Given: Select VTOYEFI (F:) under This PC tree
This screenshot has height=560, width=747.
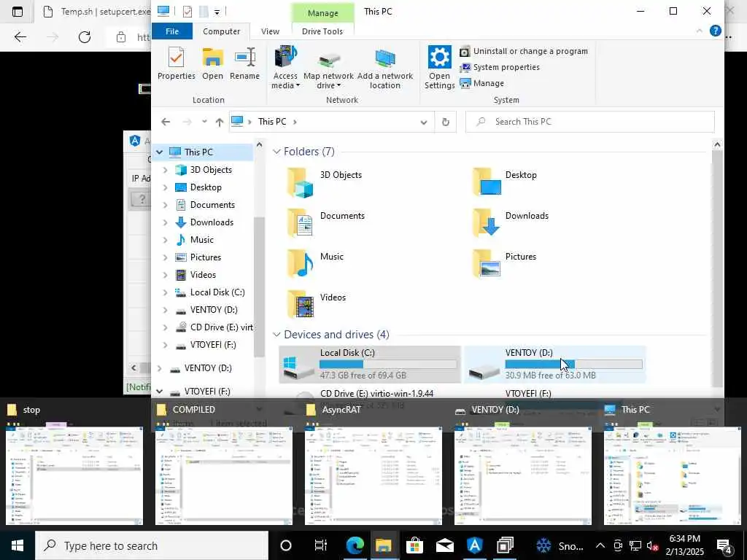Looking at the screenshot, I should (x=212, y=345).
